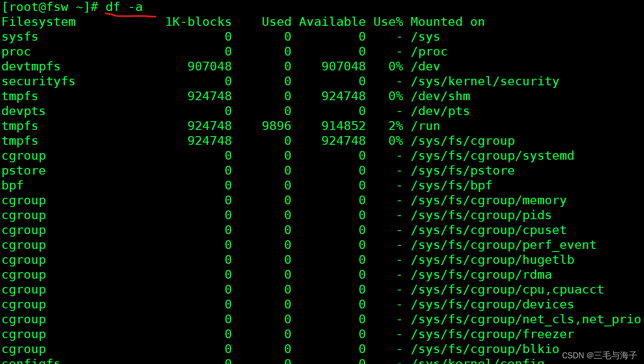Click the 'Available' column header
644x364 pixels.
[x=332, y=22]
